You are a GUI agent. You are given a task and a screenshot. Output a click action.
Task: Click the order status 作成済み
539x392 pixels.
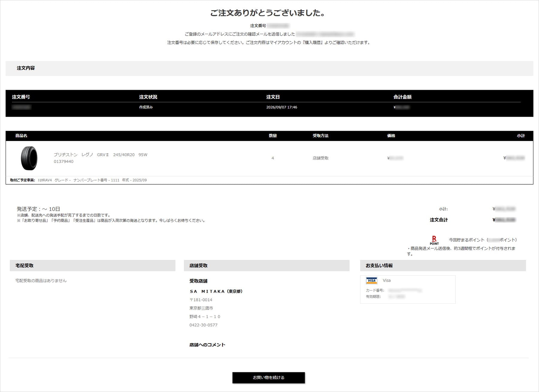click(x=146, y=107)
